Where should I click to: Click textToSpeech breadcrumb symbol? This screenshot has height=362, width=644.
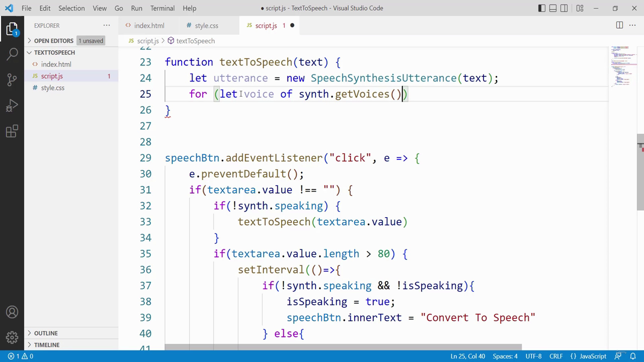195,41
